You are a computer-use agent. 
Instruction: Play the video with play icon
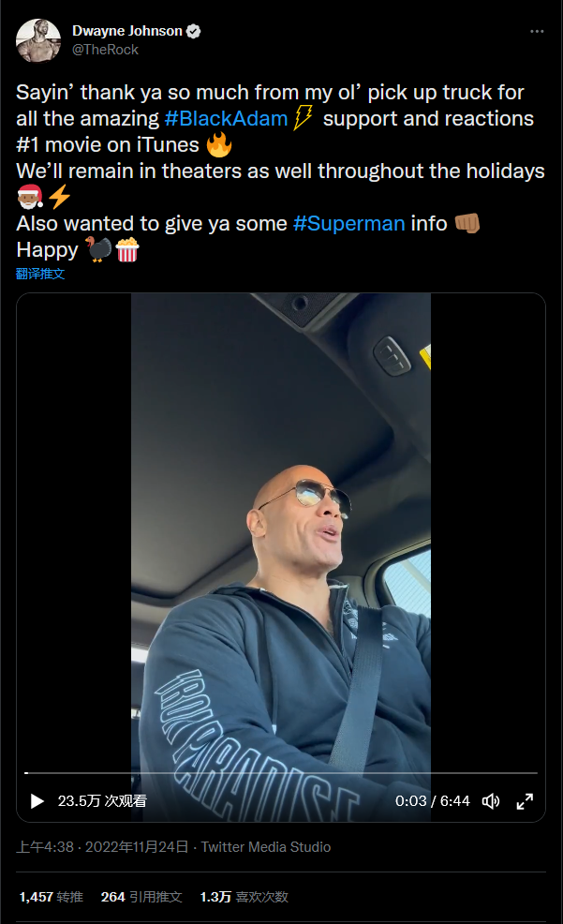coord(37,801)
